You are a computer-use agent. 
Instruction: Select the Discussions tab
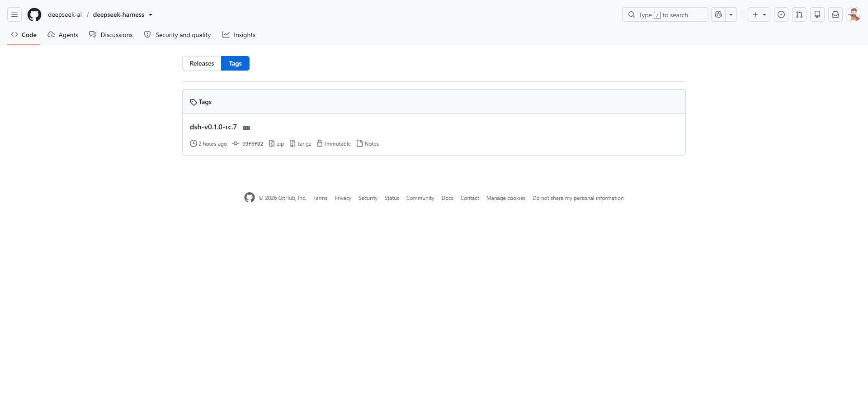point(111,35)
